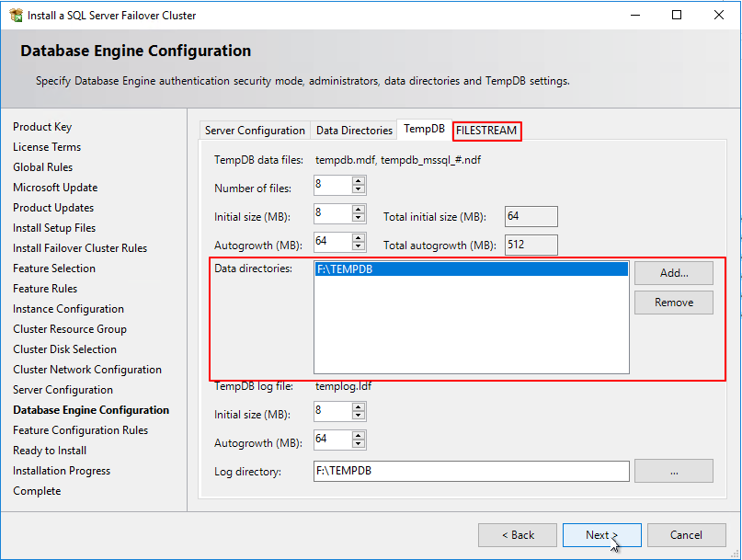This screenshot has width=742, height=560.
Task: Click Global Rules in the steps list
Action: click(42, 167)
